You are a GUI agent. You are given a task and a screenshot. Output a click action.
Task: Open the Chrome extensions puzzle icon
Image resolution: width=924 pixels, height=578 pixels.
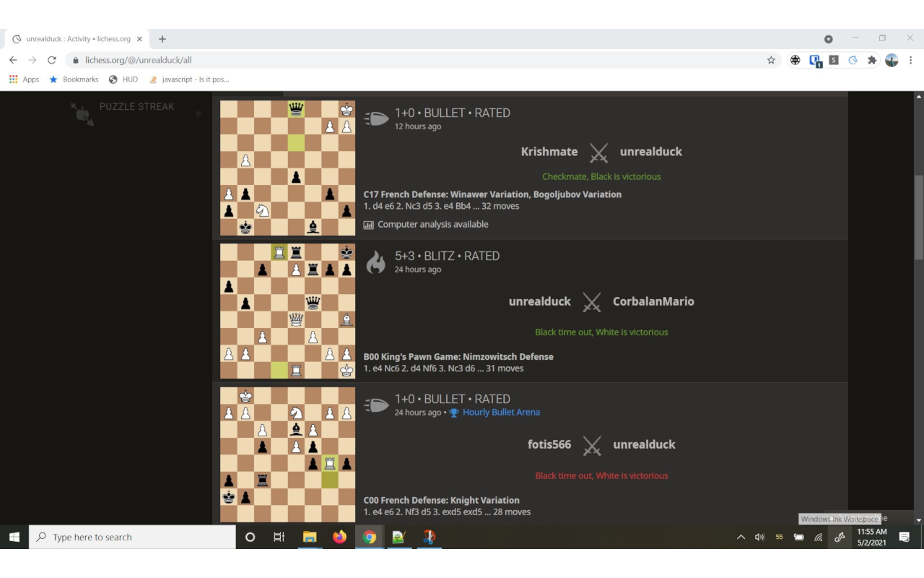click(x=872, y=60)
